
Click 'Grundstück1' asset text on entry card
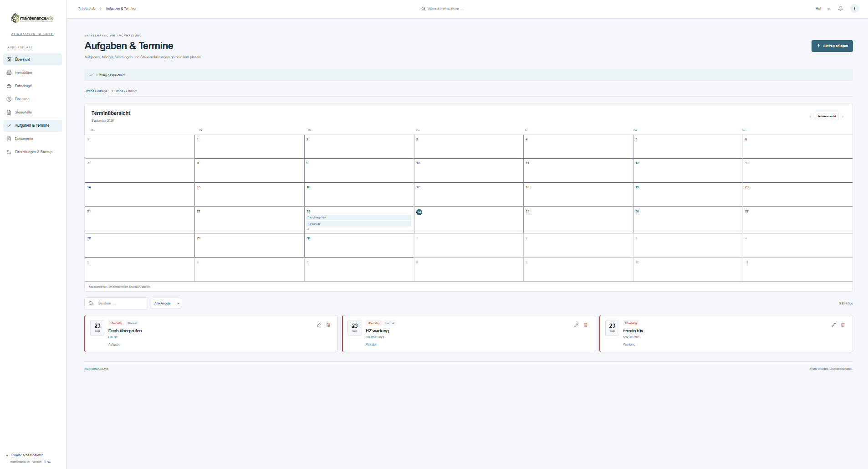click(375, 337)
